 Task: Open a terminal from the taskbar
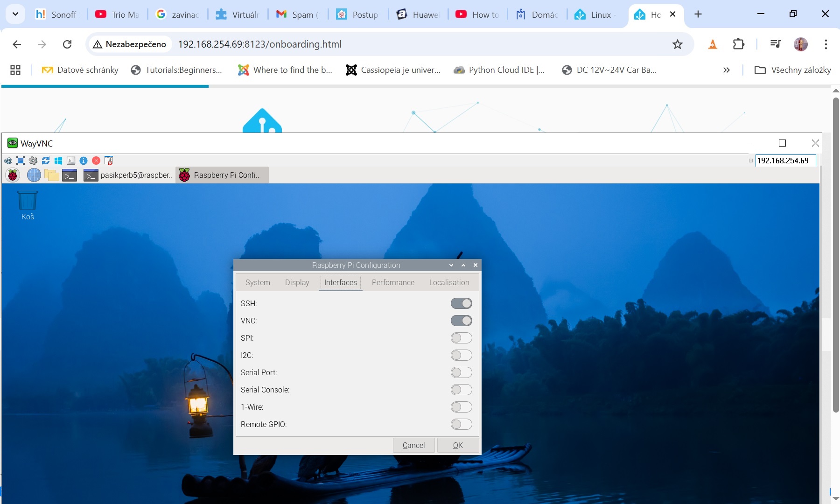tap(70, 175)
